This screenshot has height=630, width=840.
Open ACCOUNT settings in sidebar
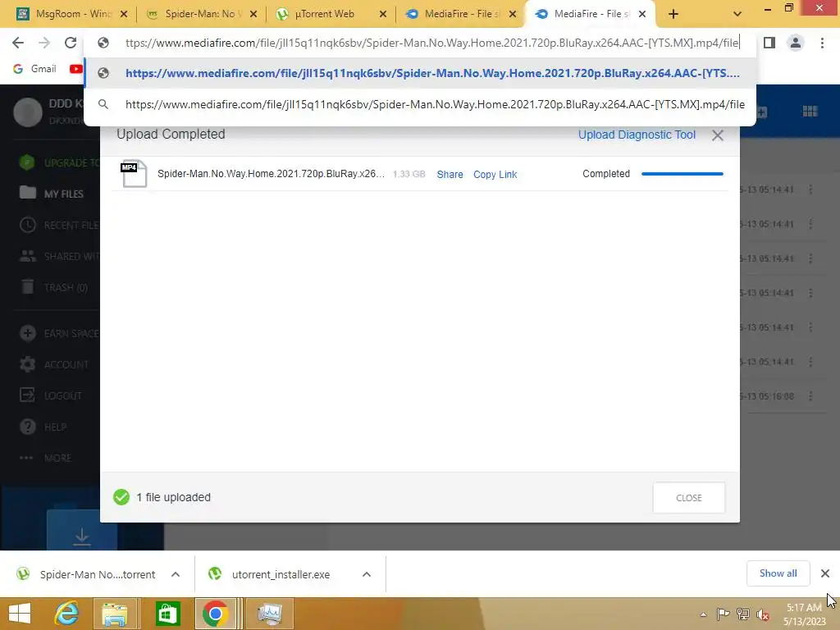[53, 364]
